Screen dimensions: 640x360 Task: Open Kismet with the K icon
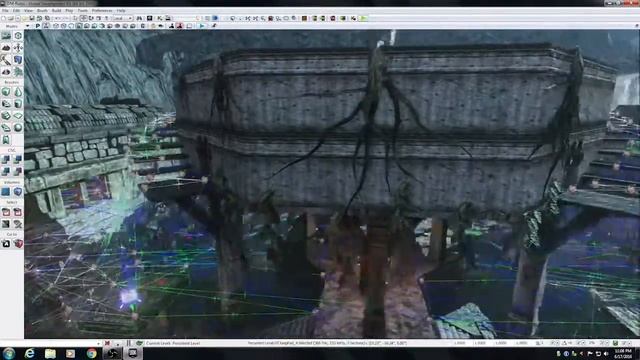pos(160,18)
